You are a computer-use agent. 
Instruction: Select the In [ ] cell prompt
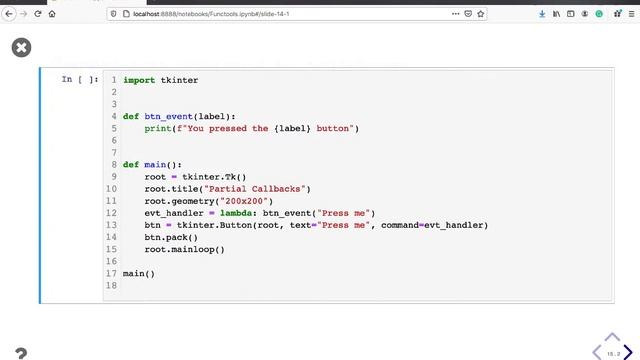click(80, 79)
